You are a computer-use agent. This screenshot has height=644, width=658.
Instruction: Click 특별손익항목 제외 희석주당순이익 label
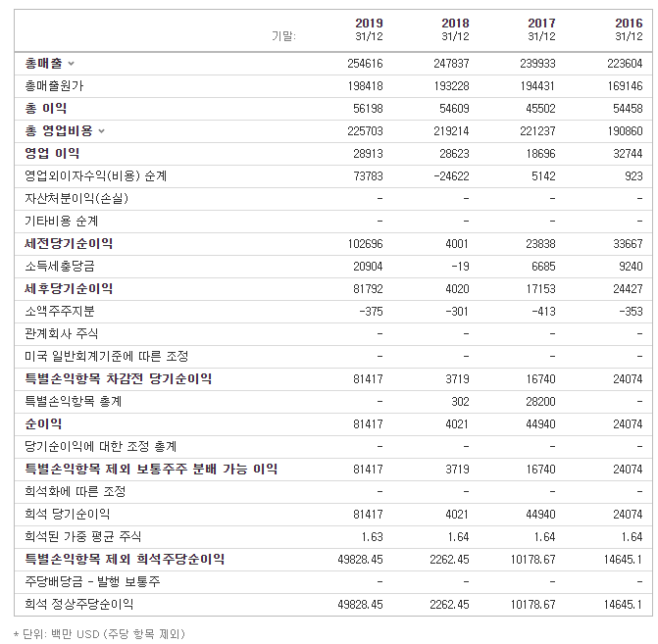125,560
